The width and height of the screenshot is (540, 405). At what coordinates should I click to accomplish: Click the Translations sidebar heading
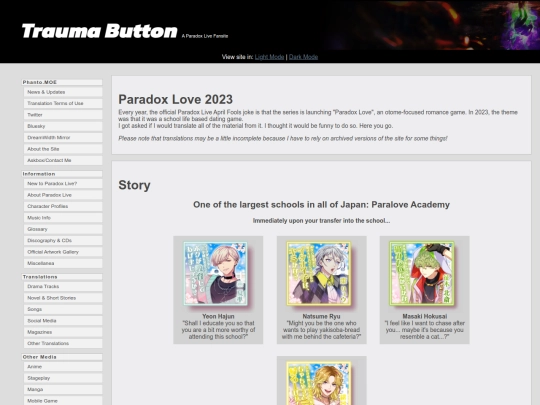[x=62, y=277]
